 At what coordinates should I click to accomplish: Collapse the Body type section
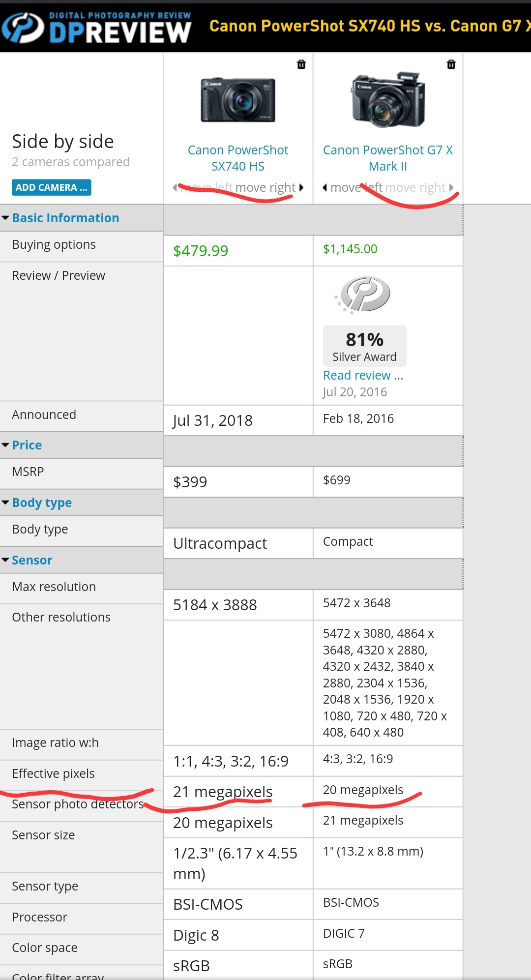click(x=5, y=503)
